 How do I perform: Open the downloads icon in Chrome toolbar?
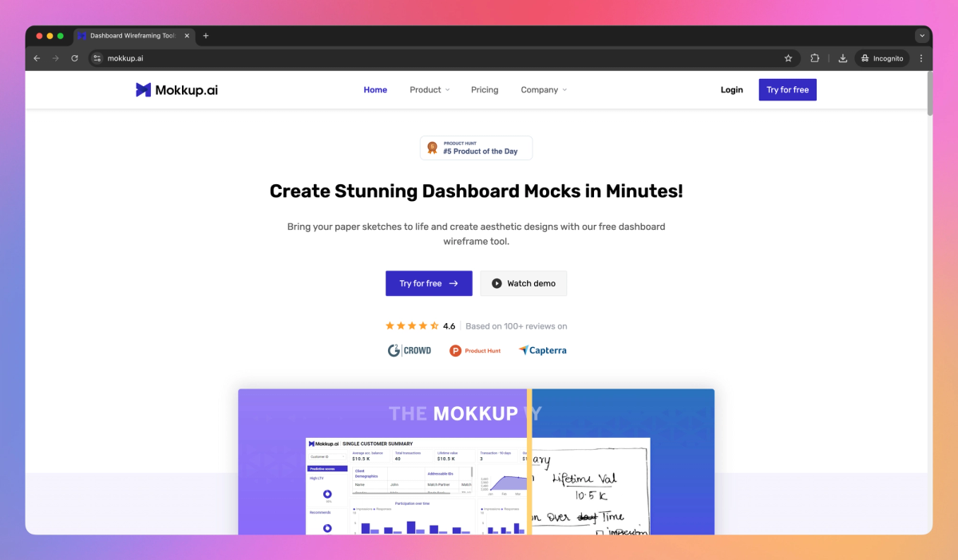[843, 58]
